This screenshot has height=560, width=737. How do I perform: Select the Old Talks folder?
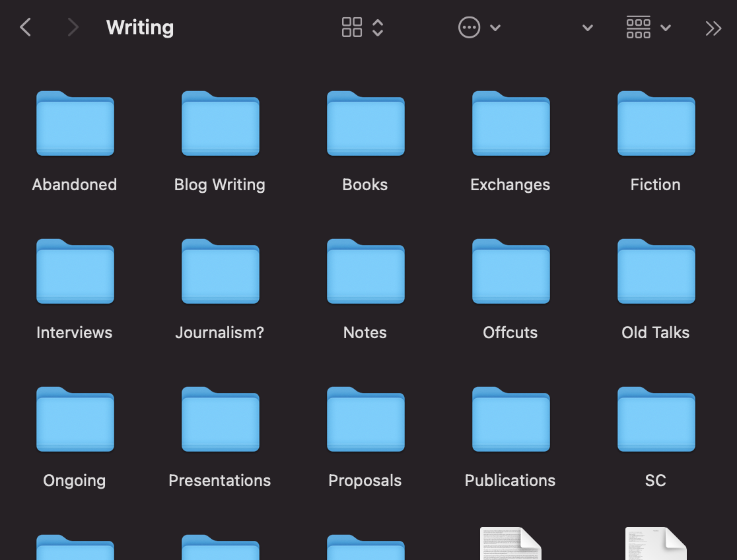(656, 272)
